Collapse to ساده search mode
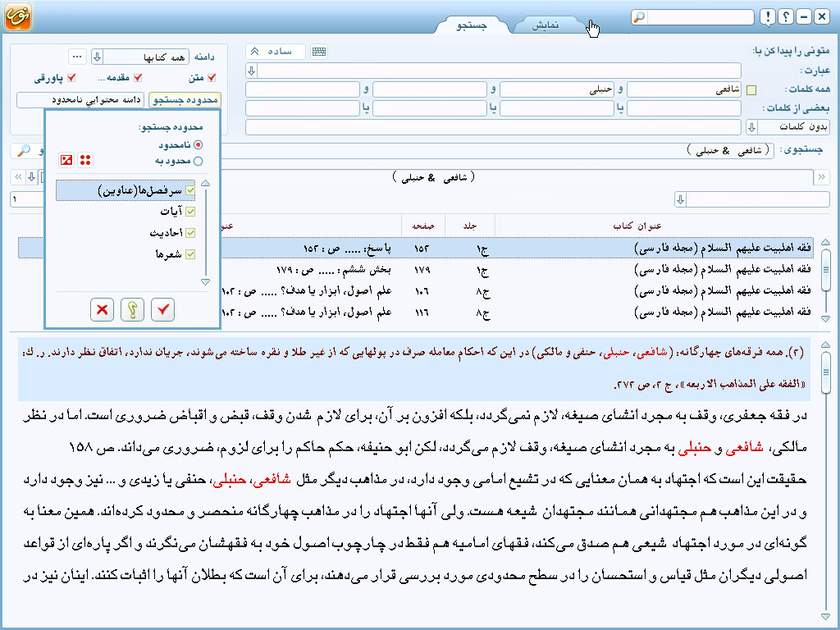Image resolution: width=840 pixels, height=630 pixels. pos(276,52)
